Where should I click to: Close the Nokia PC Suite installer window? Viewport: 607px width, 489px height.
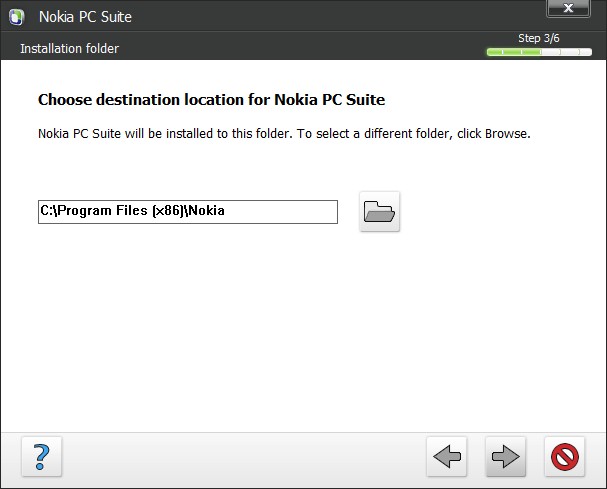568,8
